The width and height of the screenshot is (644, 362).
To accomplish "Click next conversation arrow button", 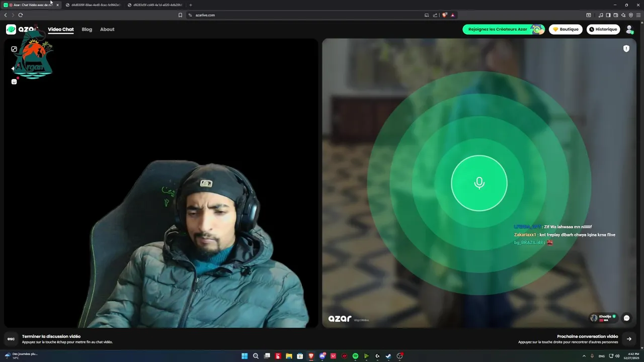I will click(x=629, y=339).
